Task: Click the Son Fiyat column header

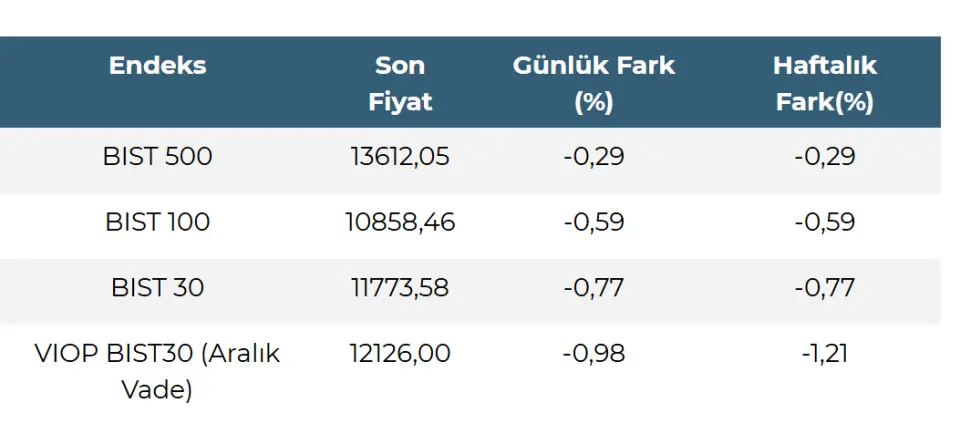Action: tap(400, 83)
